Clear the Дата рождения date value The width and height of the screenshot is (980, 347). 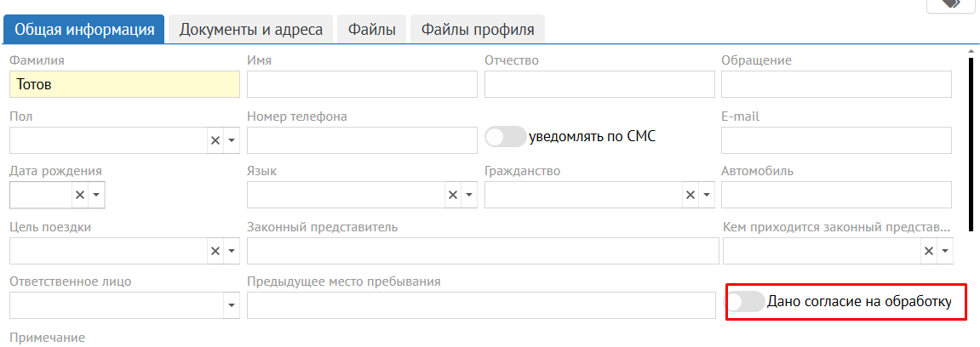[x=80, y=196]
